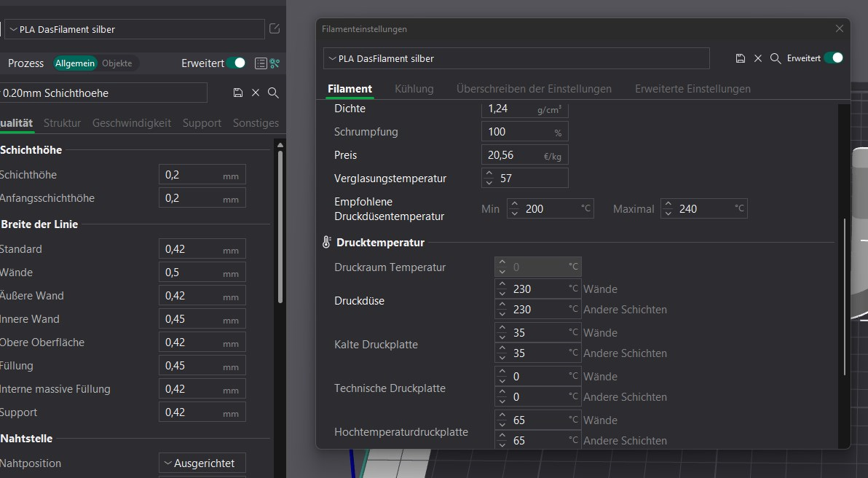Save the filament preset in the dialog
This screenshot has height=478, width=868.
pyautogui.click(x=740, y=58)
